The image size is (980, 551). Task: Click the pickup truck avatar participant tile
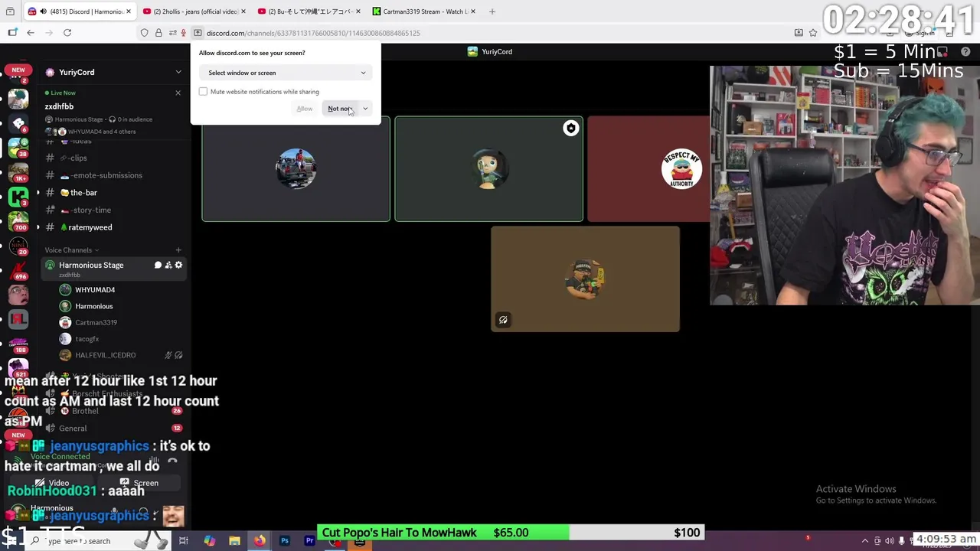pyautogui.click(x=296, y=169)
